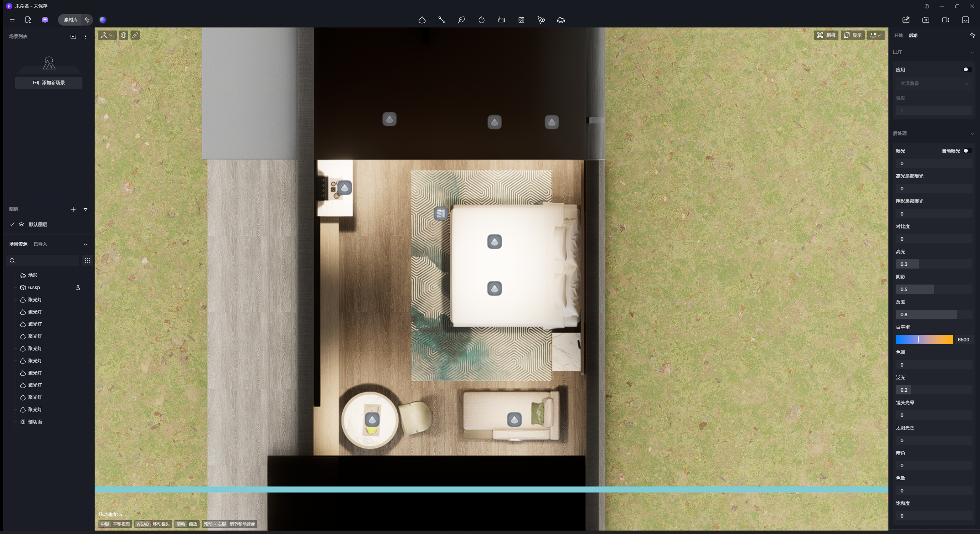The image size is (980, 534).
Task: Open the 大漠黄昏 LUT dropdown
Action: tap(933, 84)
